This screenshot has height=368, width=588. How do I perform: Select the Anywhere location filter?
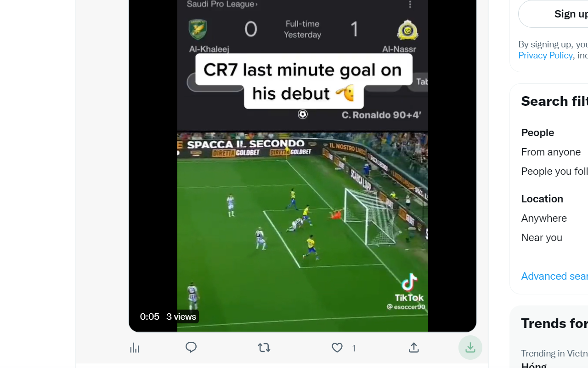(x=544, y=218)
